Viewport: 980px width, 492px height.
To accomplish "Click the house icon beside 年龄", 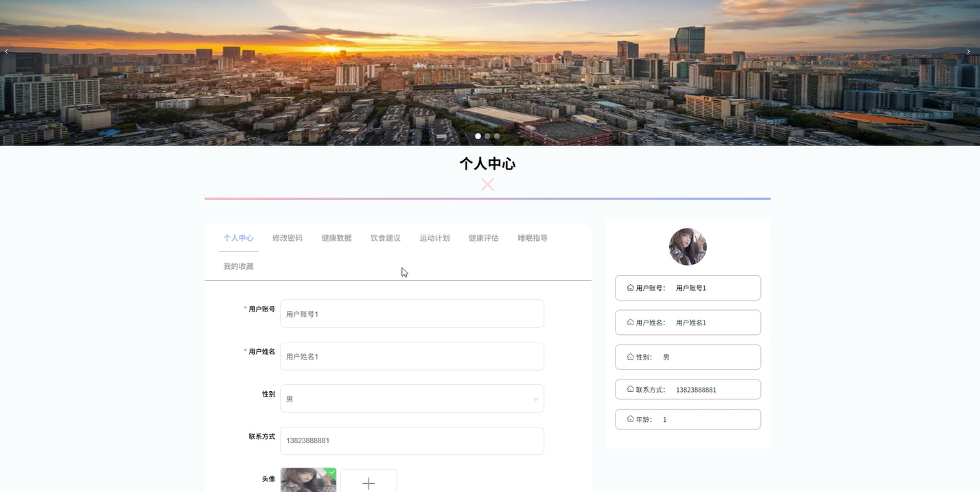I will (x=630, y=419).
